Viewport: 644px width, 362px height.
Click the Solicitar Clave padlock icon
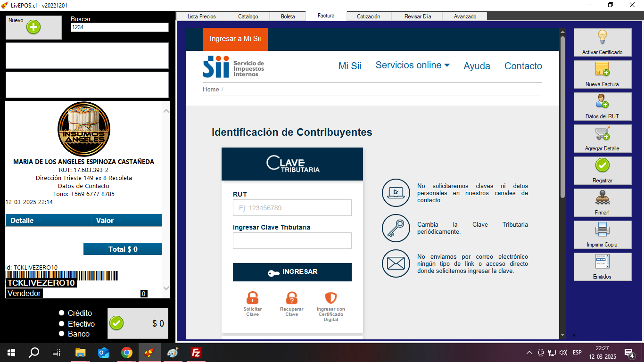[x=253, y=298]
